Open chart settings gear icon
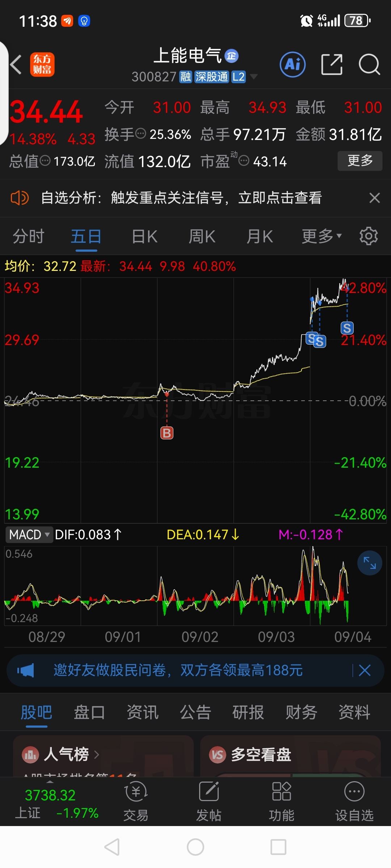 click(369, 236)
